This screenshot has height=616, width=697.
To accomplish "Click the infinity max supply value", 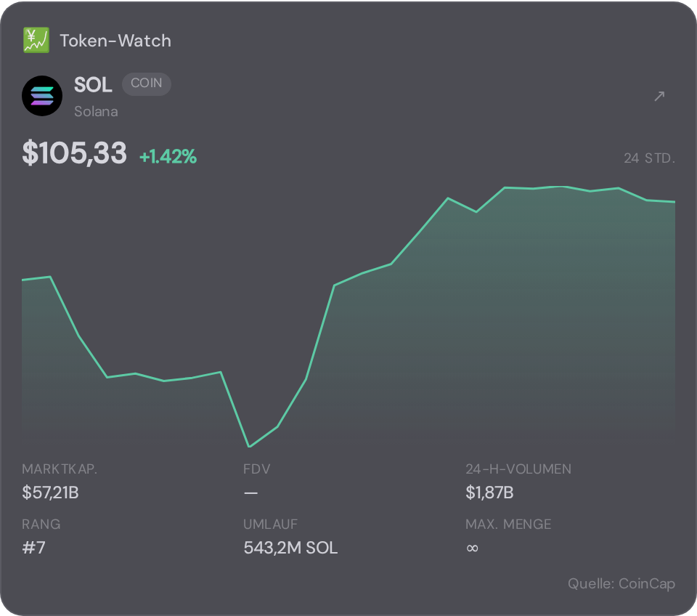I will pos(473,548).
